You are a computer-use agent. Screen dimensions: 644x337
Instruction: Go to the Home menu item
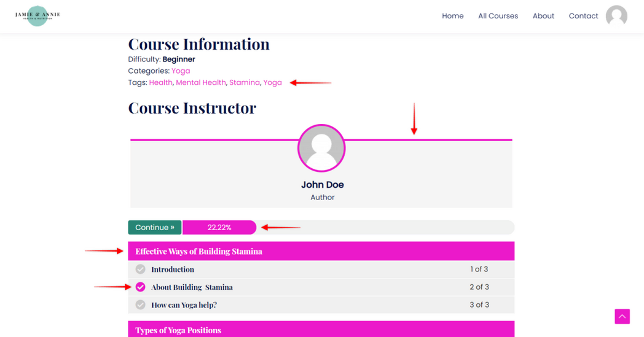tap(452, 16)
